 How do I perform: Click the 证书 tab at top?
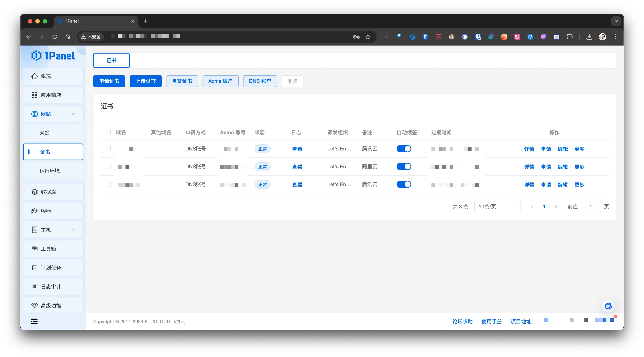tap(111, 60)
